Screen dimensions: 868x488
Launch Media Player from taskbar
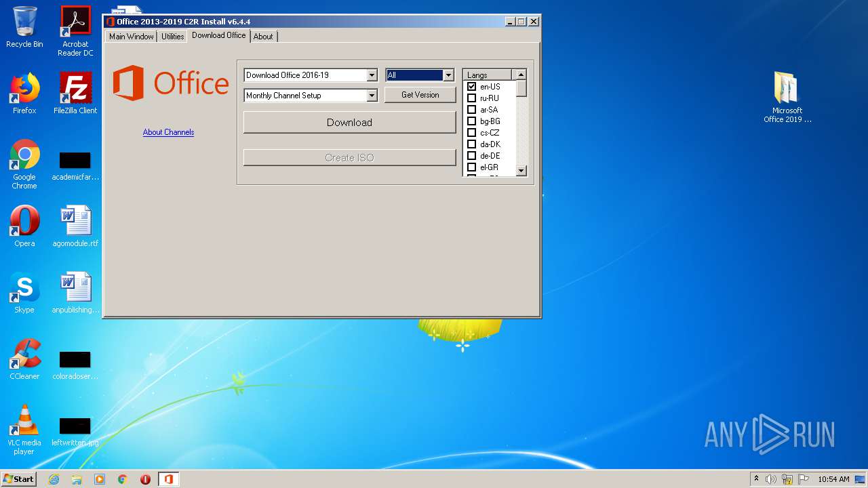click(x=100, y=479)
